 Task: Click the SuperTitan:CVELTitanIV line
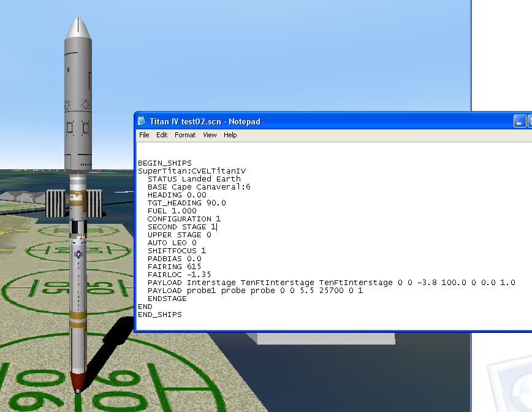[192, 171]
